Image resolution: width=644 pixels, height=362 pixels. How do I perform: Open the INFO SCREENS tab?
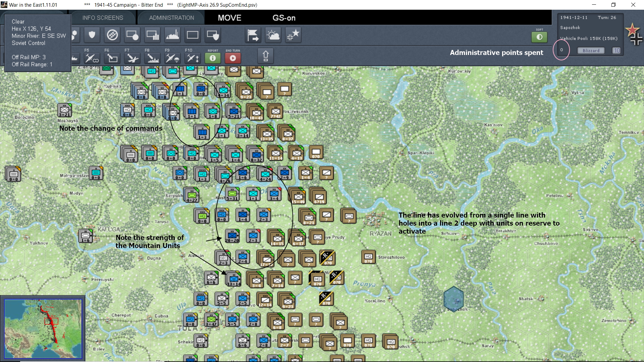(103, 18)
